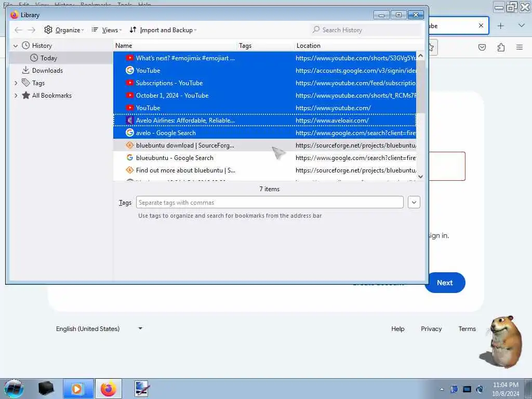Open the Import and Backup menu
The image size is (532, 399).
(x=163, y=30)
